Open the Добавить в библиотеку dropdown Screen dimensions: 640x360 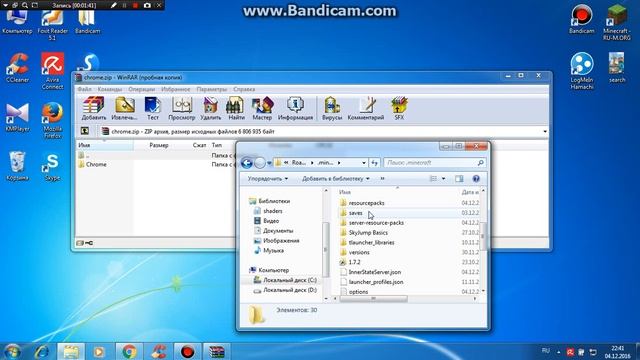[336, 179]
